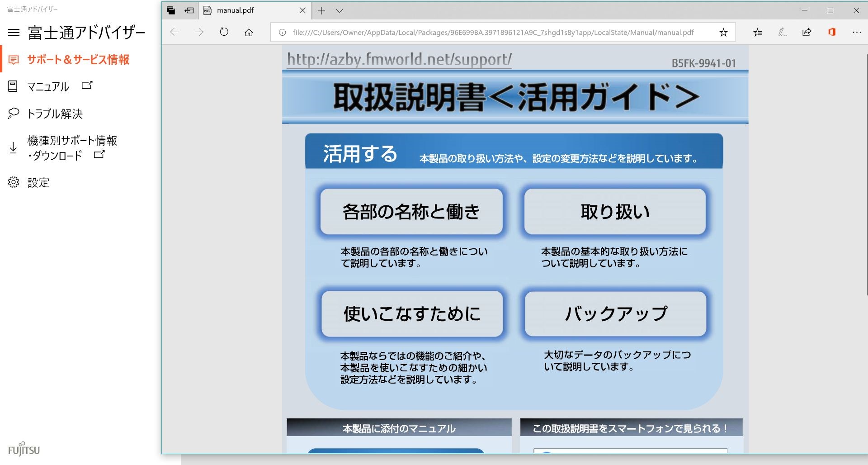Viewport: 868px width, 465px height.
Task: Open a new browser tab
Action: (x=321, y=10)
